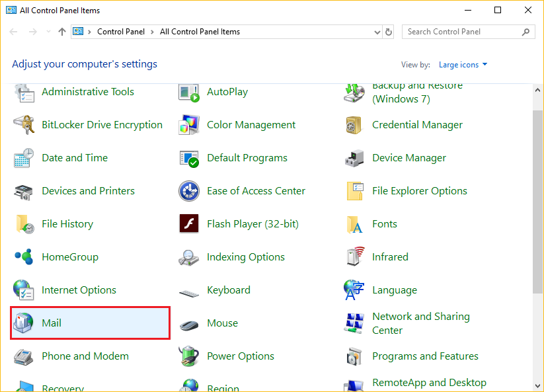
Task: Select All Control Panel Items breadcrumb
Action: [x=200, y=32]
